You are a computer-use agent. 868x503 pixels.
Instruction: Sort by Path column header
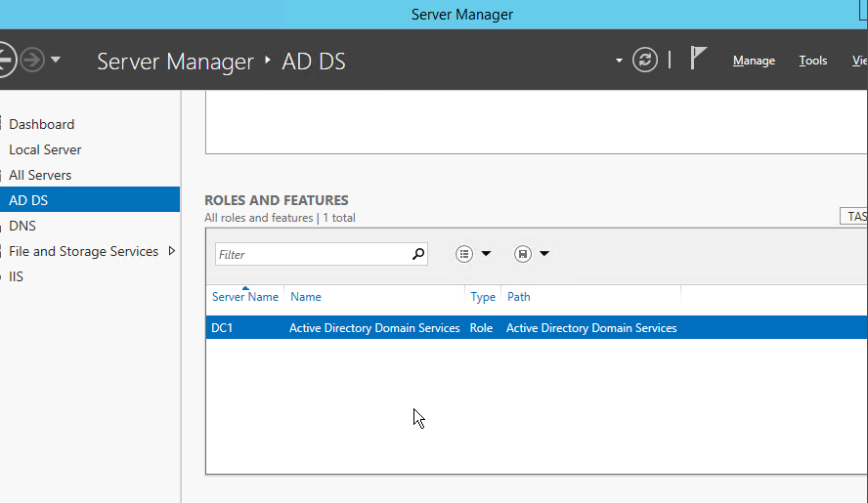[x=519, y=297]
